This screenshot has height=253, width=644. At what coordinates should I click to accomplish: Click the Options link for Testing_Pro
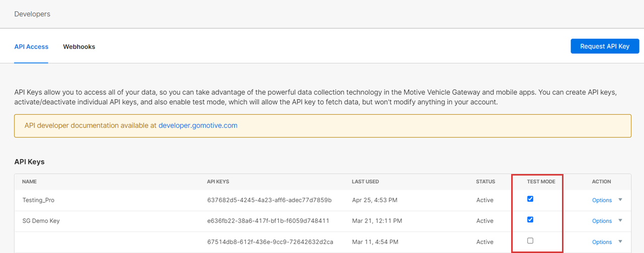click(602, 200)
